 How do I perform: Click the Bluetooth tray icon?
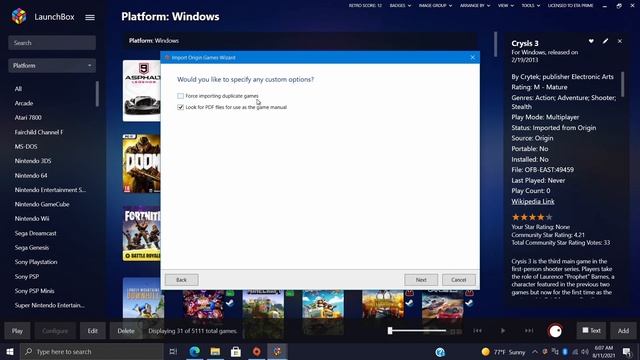[565, 352]
